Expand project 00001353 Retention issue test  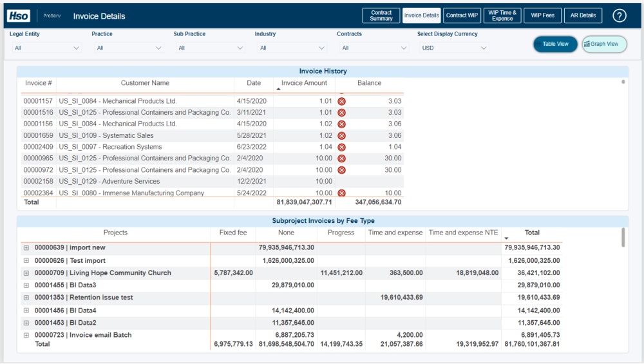(x=26, y=298)
